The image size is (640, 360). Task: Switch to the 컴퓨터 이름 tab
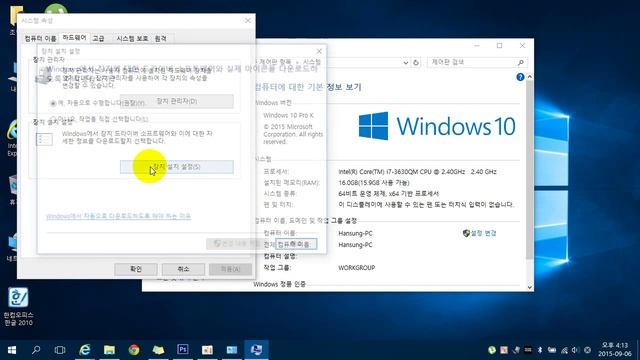40,38
